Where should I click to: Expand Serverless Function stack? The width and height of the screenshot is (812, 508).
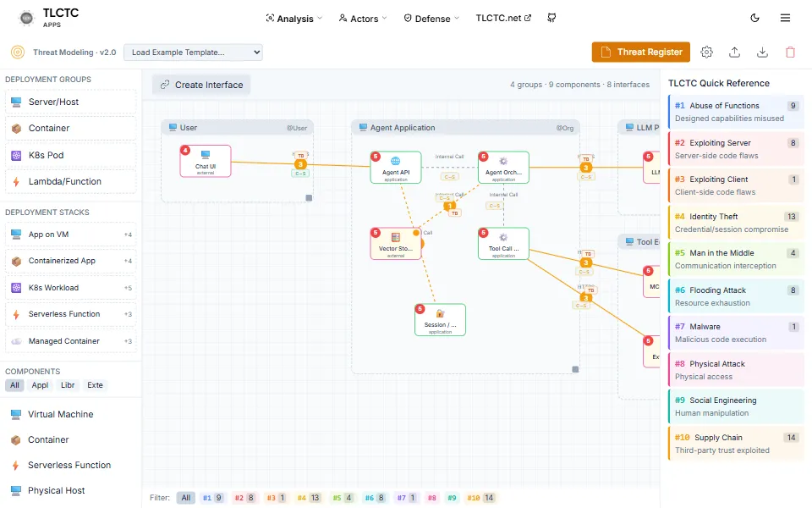coord(71,314)
